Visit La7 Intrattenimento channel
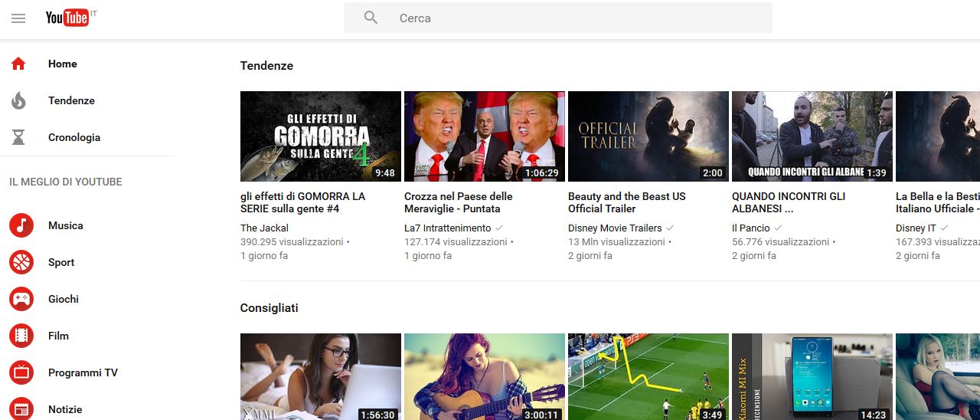Image resolution: width=980 pixels, height=420 pixels. (x=448, y=228)
